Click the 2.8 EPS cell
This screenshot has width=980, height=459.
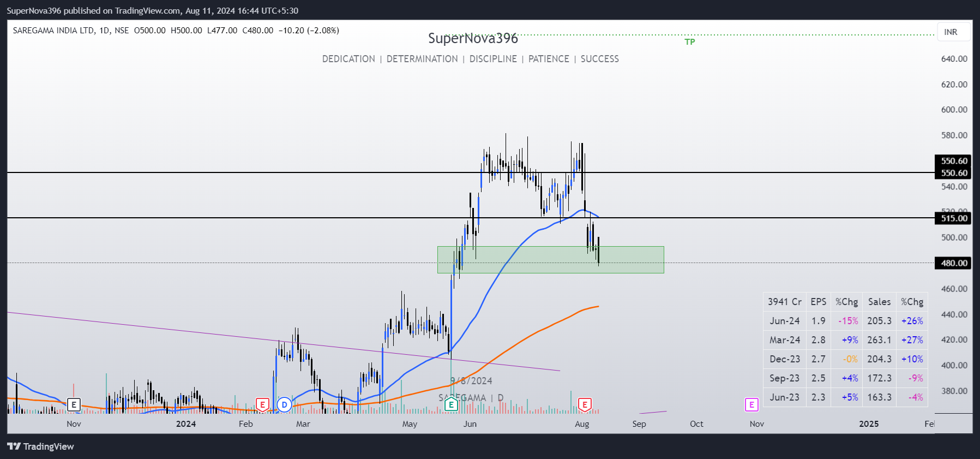pyautogui.click(x=818, y=340)
